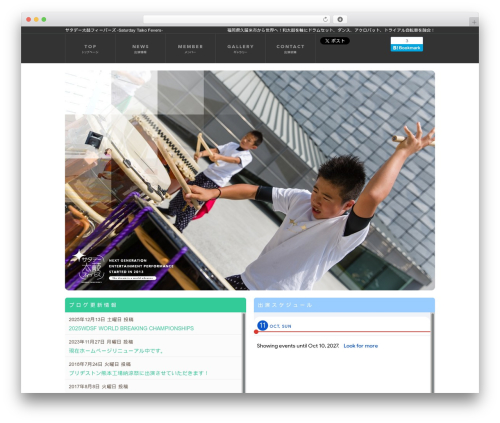Open the GALLERY menu item

[x=240, y=49]
